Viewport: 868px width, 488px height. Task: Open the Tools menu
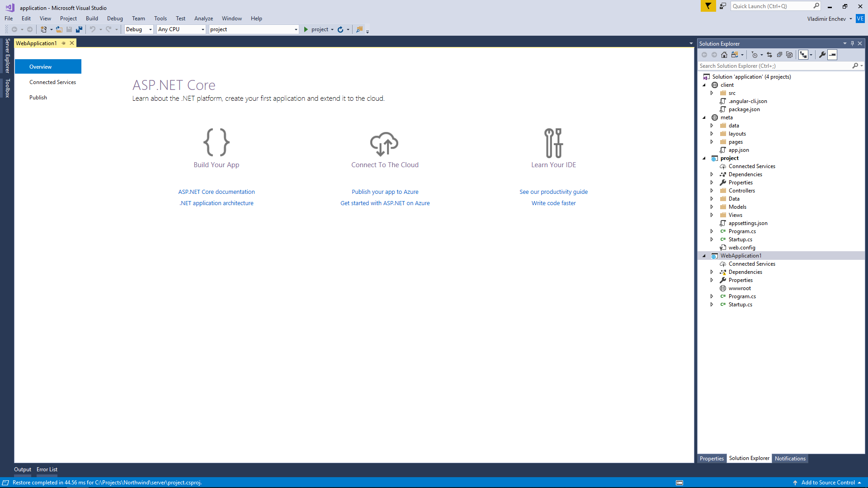coord(160,19)
